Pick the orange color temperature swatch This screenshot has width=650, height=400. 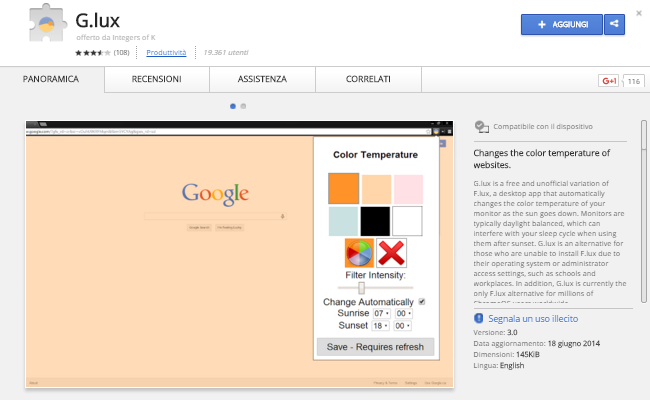click(x=344, y=189)
